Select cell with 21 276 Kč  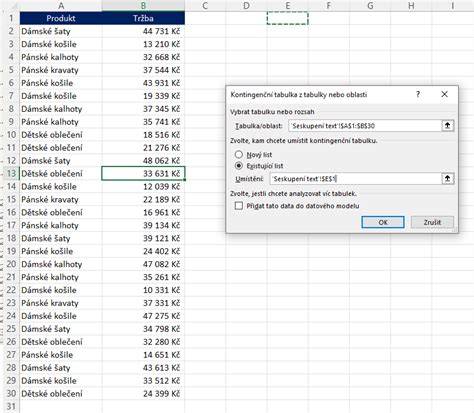pyautogui.click(x=143, y=148)
